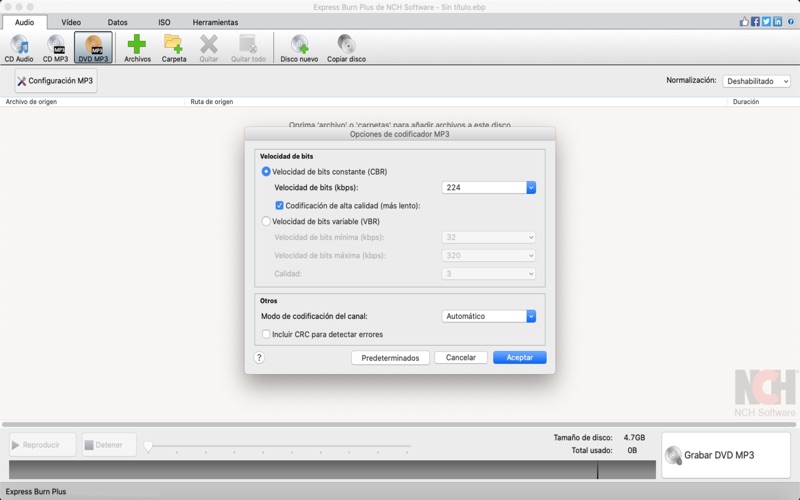
Task: Open the Facebook share icon
Action: point(755,21)
